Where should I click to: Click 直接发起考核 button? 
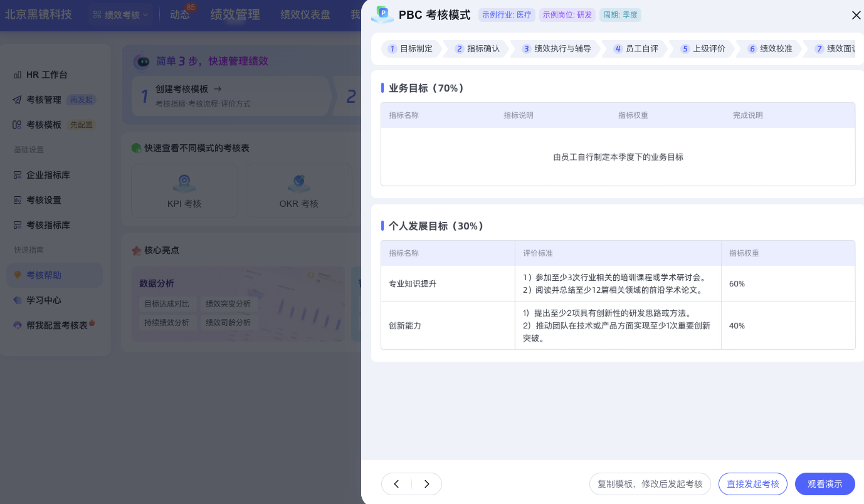753,484
